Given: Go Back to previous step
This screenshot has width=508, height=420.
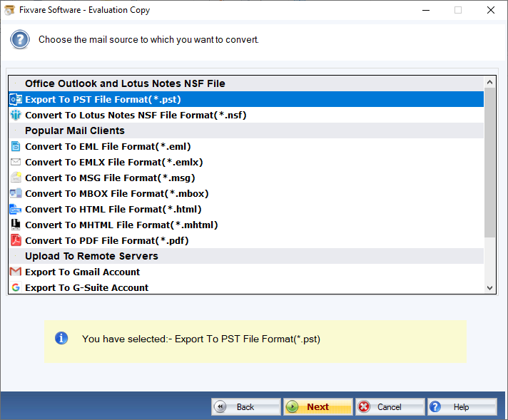Looking at the screenshot, I should tap(246, 406).
